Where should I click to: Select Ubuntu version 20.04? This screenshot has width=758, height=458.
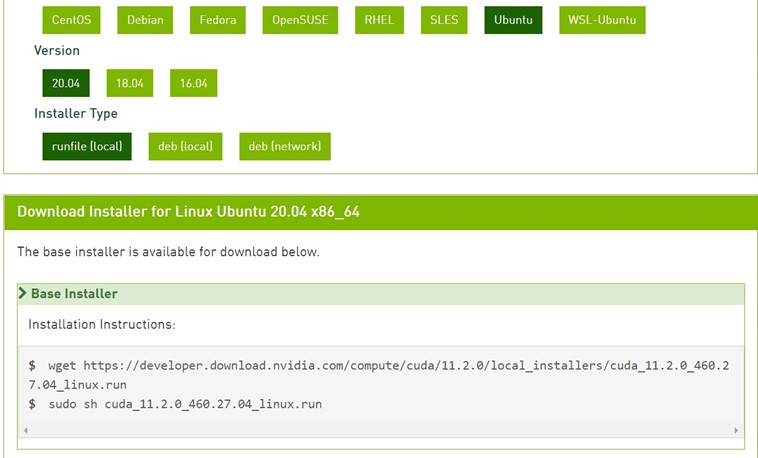coord(66,83)
